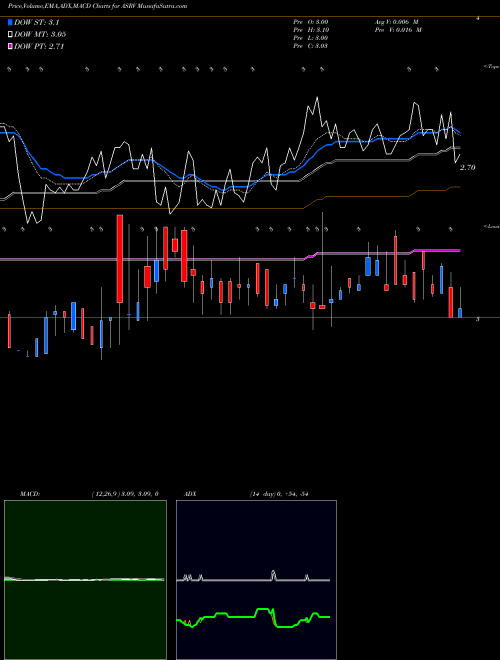Image resolution: width=500 pixels, height=660 pixels.
Task: Click the 'Pre V: 0.016 M' volume text
Action: click(398, 30)
